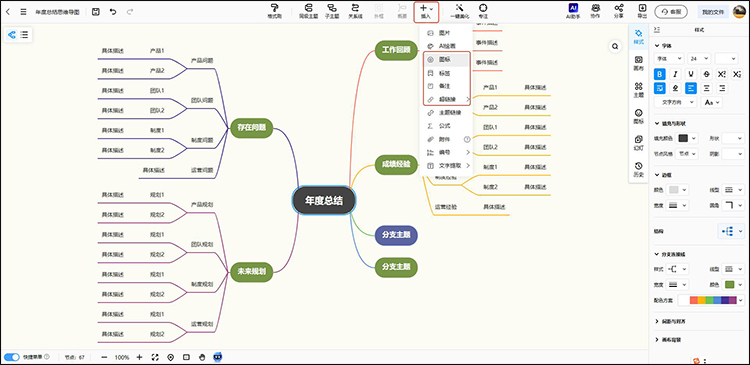Viewport: 750px width, 365px height.
Task: Click the save disk icon
Action: pos(96,11)
